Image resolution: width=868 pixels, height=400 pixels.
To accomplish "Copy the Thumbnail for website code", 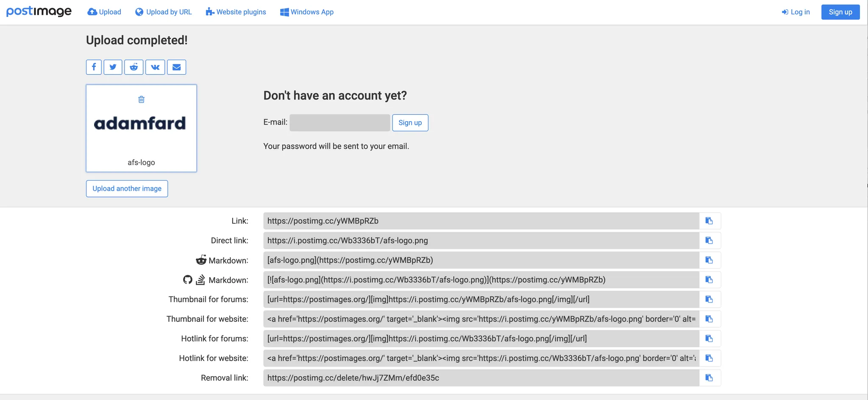I will coord(709,319).
